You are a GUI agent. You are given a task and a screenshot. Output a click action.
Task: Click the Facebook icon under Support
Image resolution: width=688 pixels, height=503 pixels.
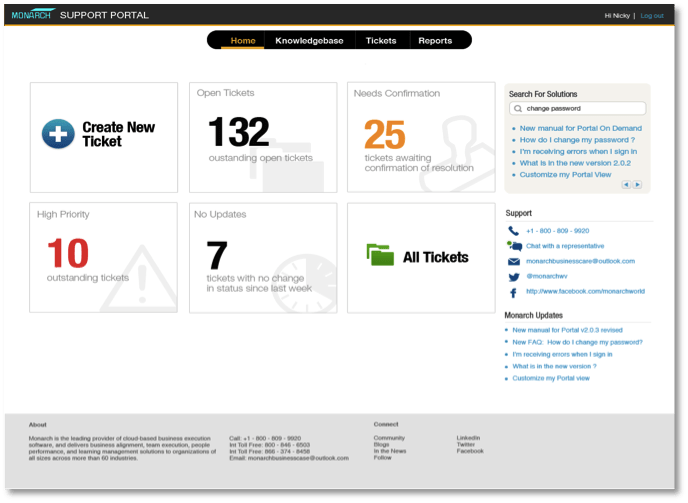point(513,293)
